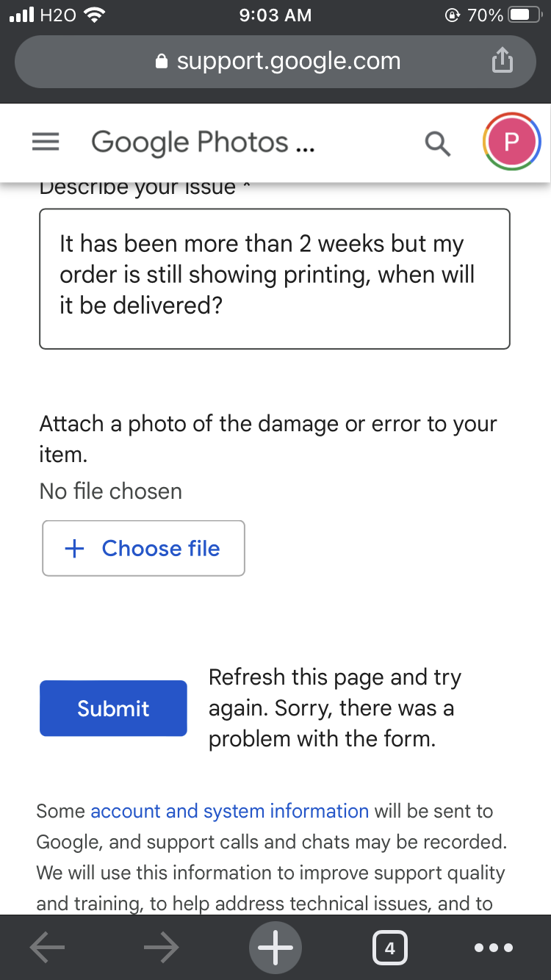Open the browser three-dot menu
Viewport: 551px width, 980px height.
[x=494, y=948]
